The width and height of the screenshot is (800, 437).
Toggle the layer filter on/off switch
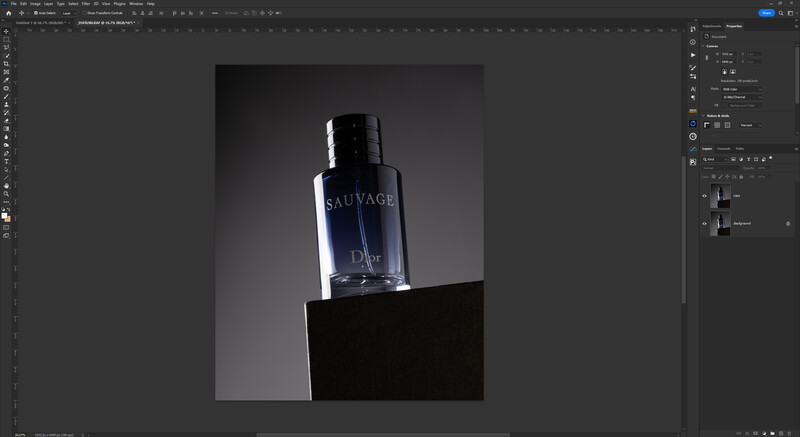pos(770,158)
